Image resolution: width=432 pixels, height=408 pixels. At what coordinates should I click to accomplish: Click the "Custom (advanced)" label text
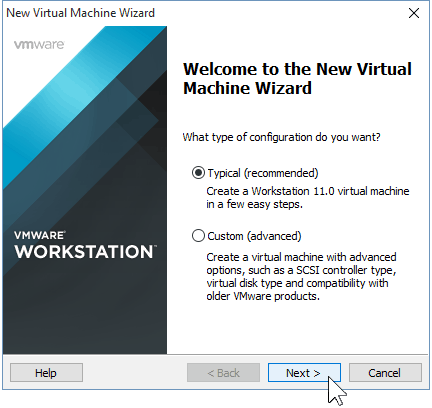[254, 236]
